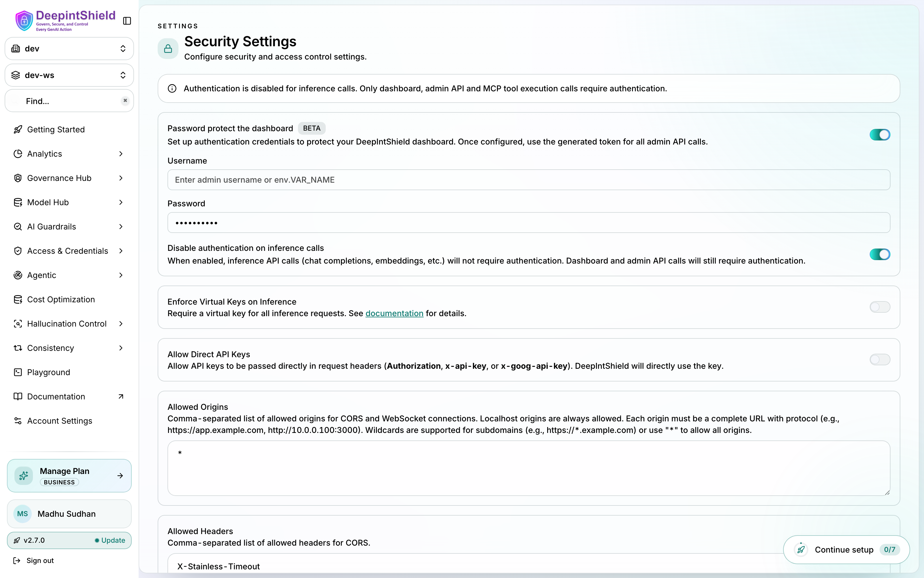Open Cost Optimization menu item
This screenshot has width=924, height=578.
tap(69, 300)
